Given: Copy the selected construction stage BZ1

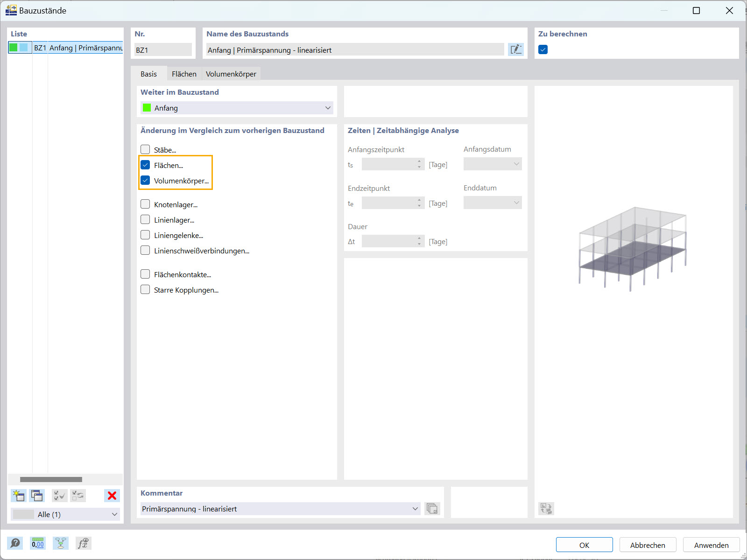Looking at the screenshot, I should click(37, 496).
